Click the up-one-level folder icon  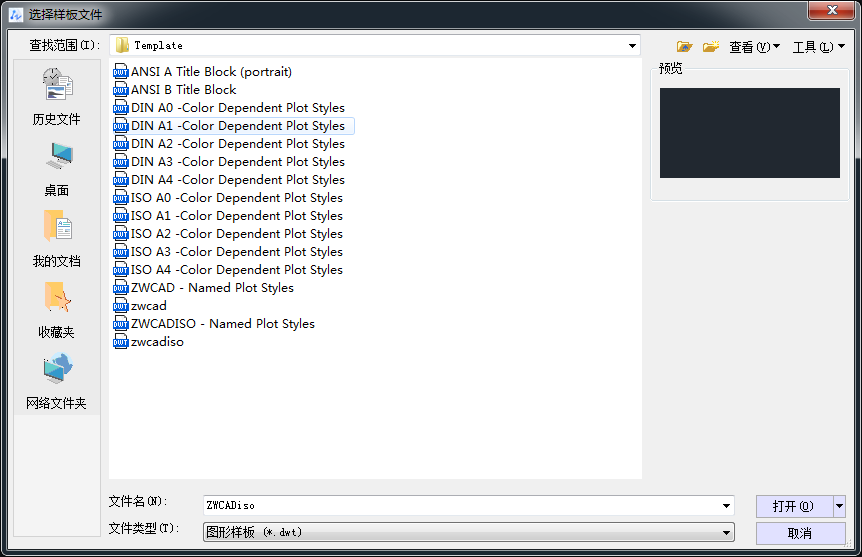684,47
